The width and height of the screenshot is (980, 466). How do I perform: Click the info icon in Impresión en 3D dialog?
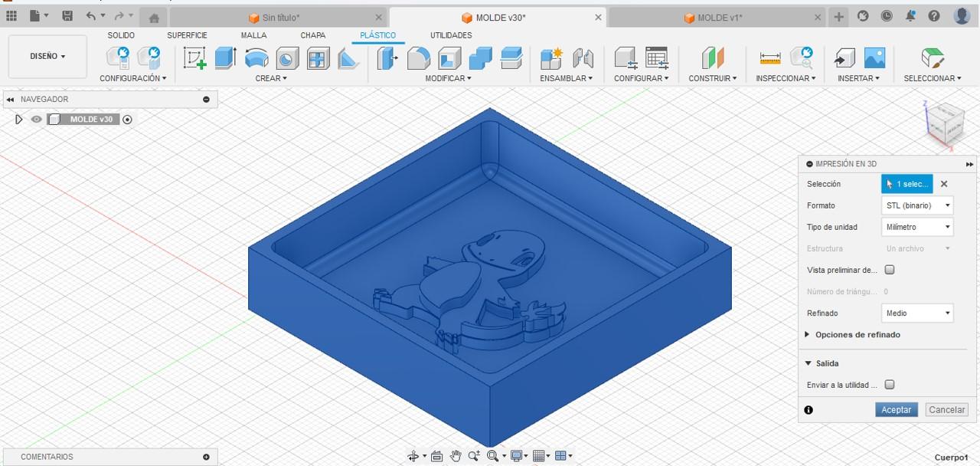[808, 410]
